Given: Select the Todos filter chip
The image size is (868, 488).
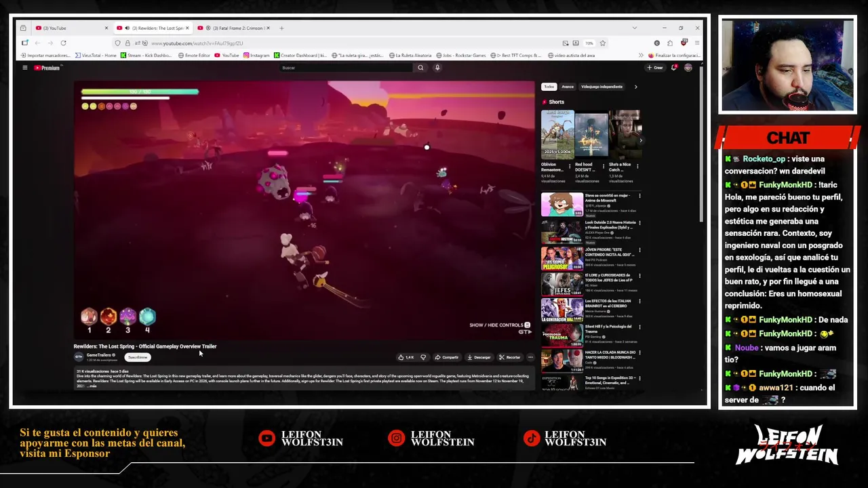Looking at the screenshot, I should pos(549,87).
